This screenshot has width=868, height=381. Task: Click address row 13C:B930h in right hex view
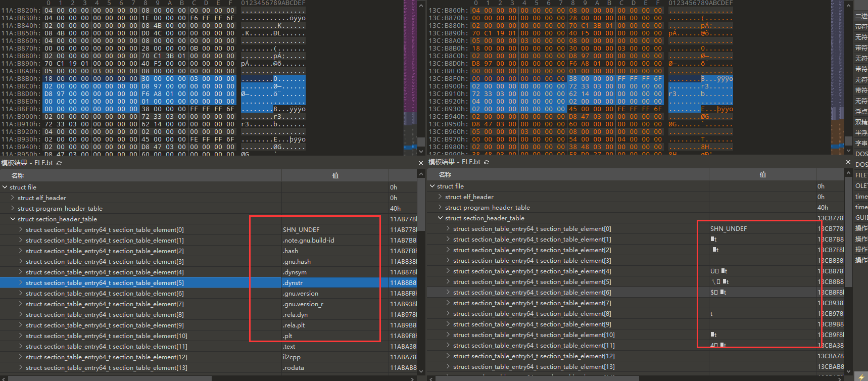pyautogui.click(x=448, y=109)
